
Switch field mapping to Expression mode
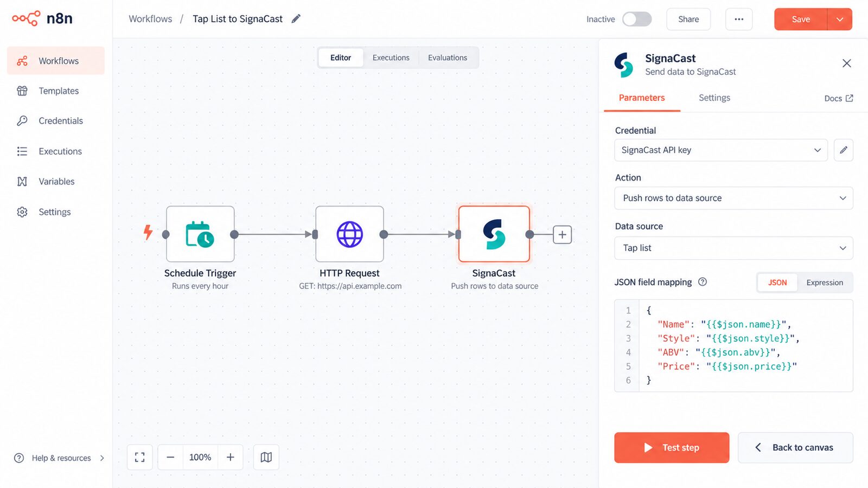tap(825, 282)
